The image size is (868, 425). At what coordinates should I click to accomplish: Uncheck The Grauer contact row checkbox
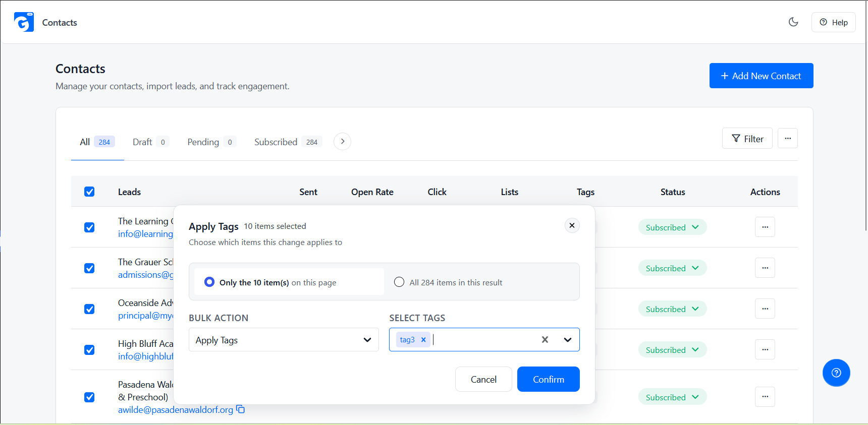(89, 268)
